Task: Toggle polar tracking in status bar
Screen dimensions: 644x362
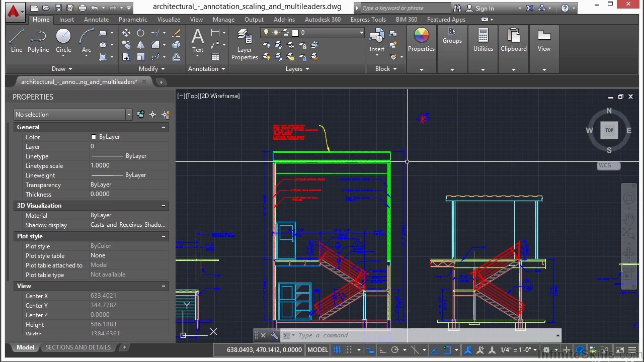Action: click(395, 349)
